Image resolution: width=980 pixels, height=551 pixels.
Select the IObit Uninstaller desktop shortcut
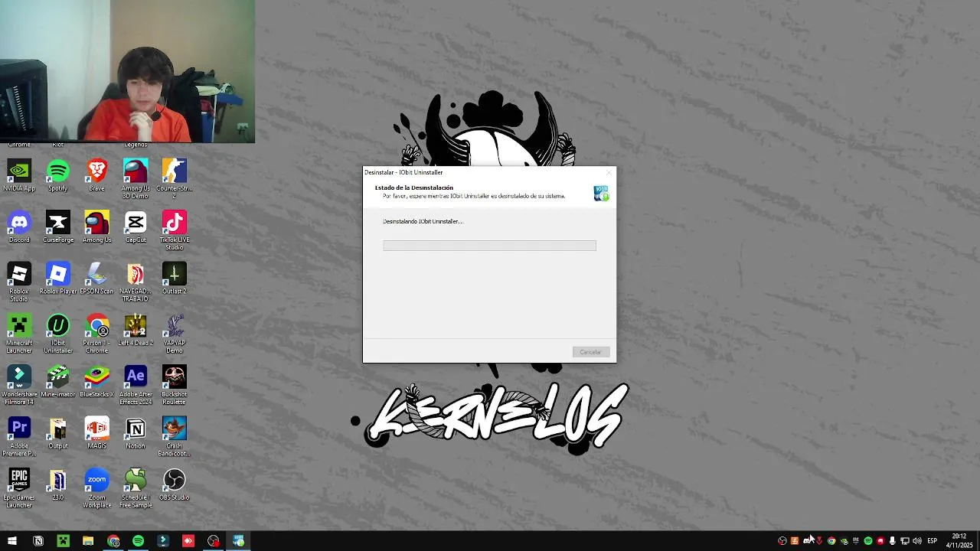[58, 333]
